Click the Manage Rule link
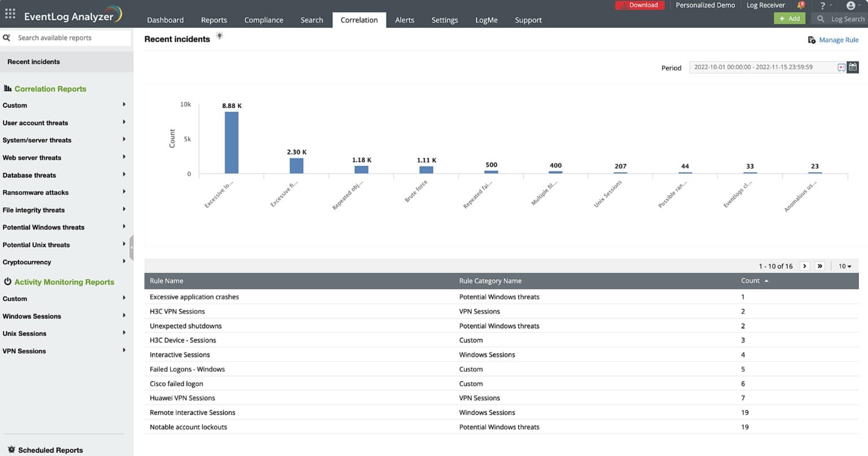Image resolution: width=868 pixels, height=456 pixels. [x=839, y=40]
